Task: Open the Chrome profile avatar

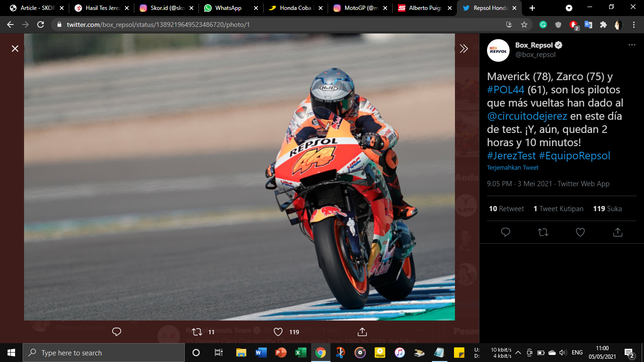Action: [618, 25]
